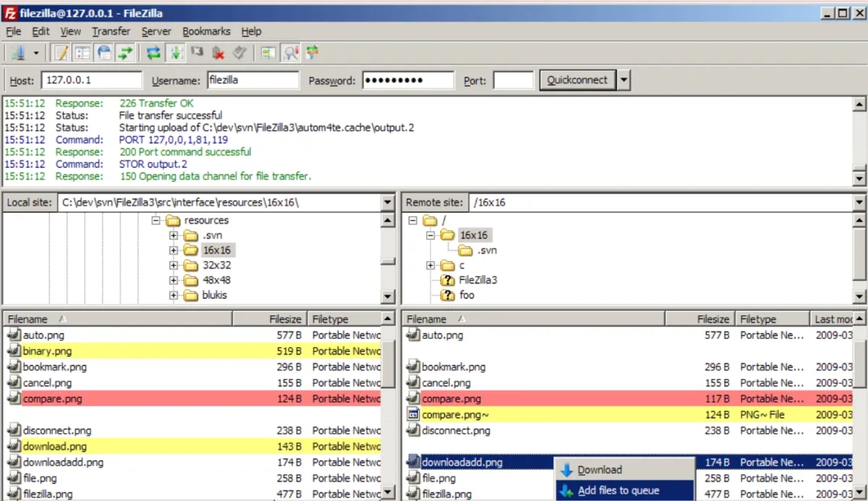Viewport: 868px width, 501px height.
Task: Open the Quickconnect history dropdown arrow
Action: tap(624, 80)
